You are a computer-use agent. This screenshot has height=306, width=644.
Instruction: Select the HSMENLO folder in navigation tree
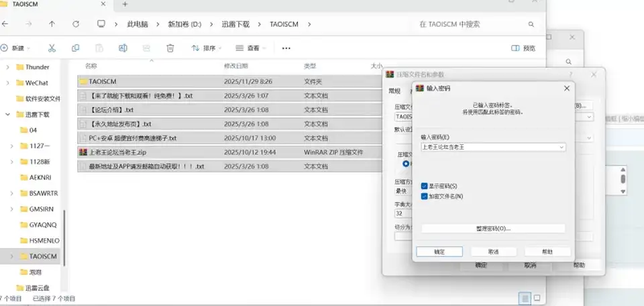40,240
